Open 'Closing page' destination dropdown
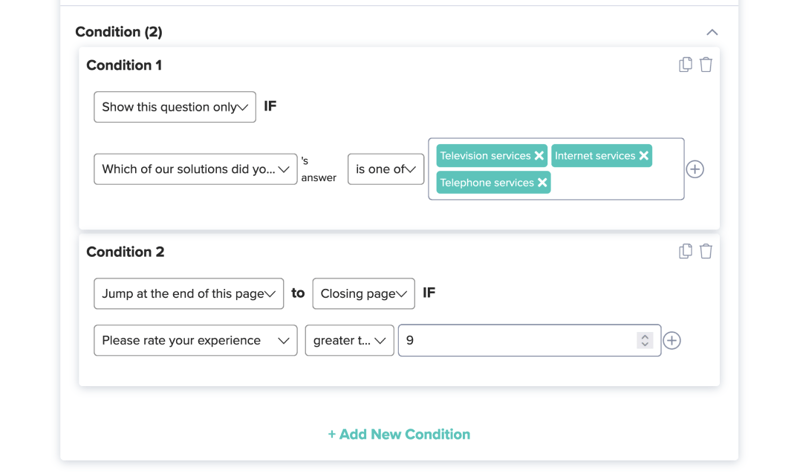Viewport: 800px width, 476px height. pyautogui.click(x=364, y=293)
